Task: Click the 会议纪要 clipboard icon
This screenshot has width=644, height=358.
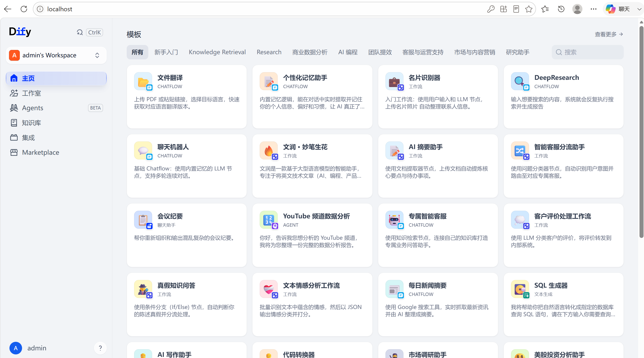Action: click(x=143, y=220)
